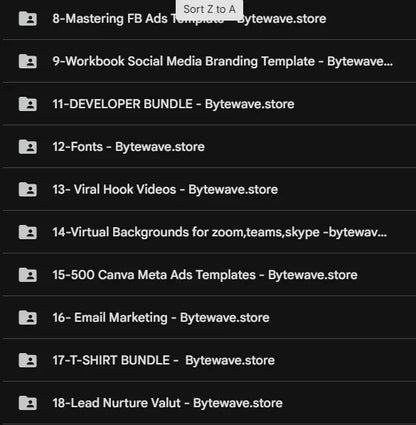Select "8-Mastering FB Ads Template" folder name
Screen dimensions: 416x425
(189, 19)
